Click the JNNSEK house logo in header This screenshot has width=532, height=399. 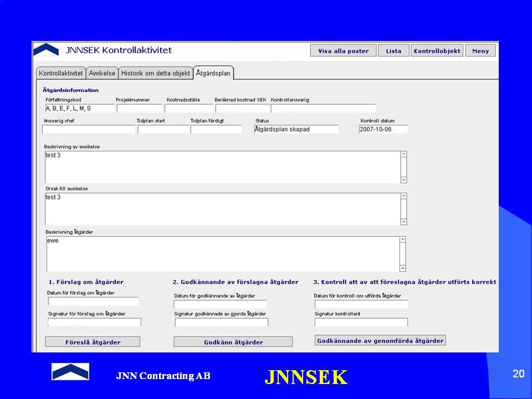(x=46, y=50)
